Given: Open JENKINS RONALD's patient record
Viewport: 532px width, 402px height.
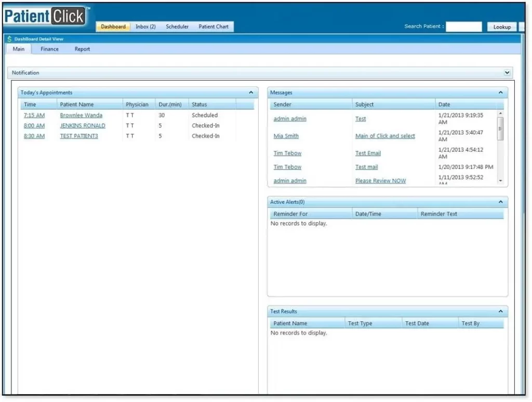Looking at the screenshot, I should coord(82,125).
